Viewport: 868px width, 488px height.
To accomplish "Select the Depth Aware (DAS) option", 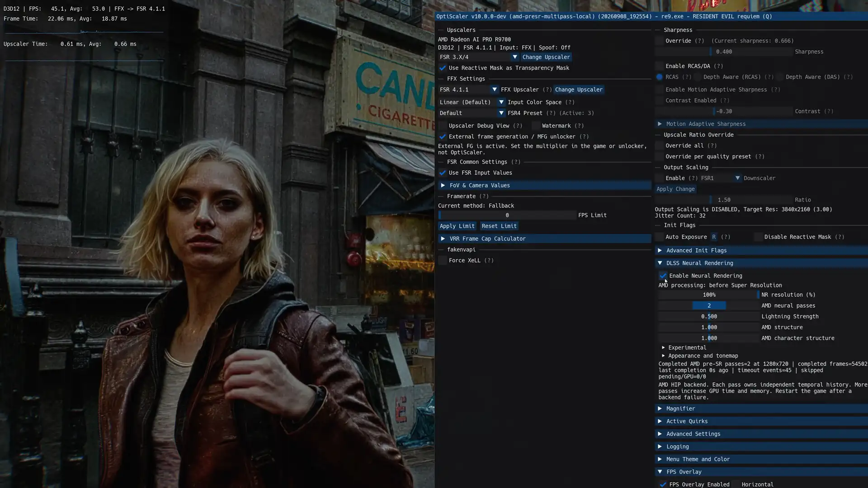I will tap(779, 77).
